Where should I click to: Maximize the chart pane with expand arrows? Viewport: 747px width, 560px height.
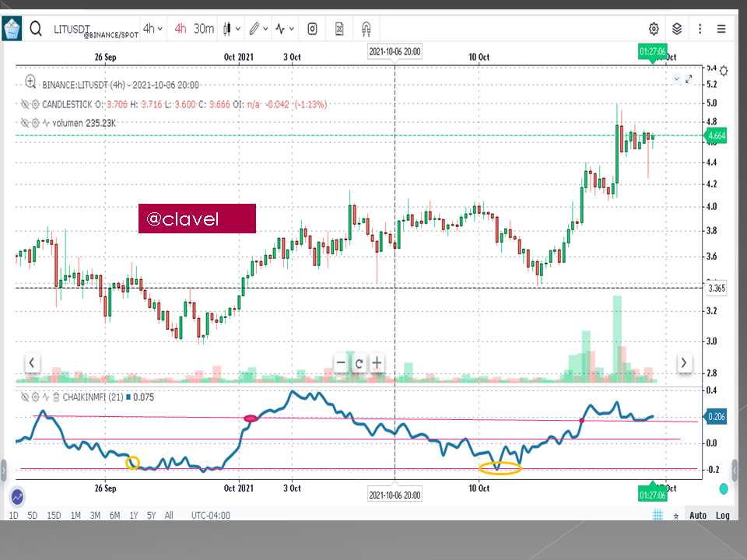pos(689,79)
